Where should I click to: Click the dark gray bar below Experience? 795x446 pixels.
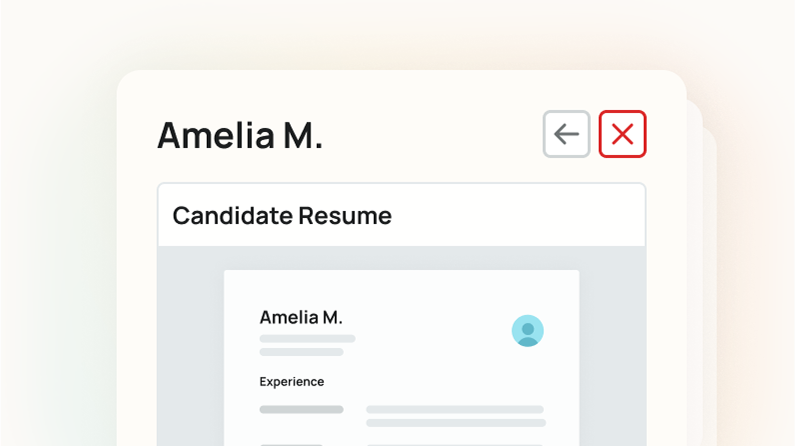pos(301,409)
